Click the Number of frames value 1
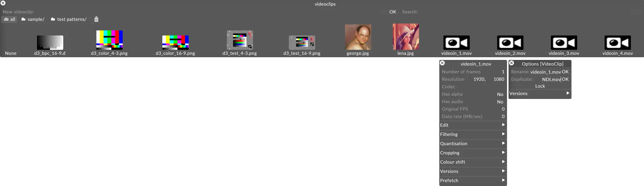The width and height of the screenshot is (644, 186). click(x=503, y=72)
